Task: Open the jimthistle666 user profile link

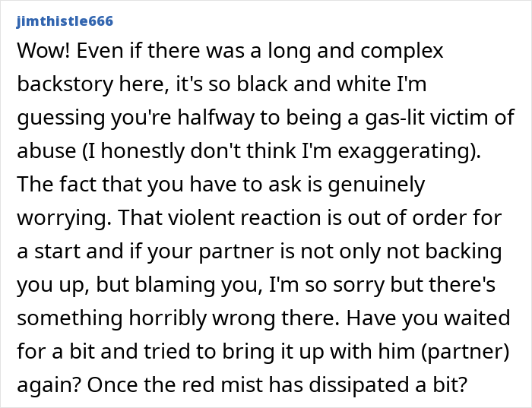Action: coord(65,21)
